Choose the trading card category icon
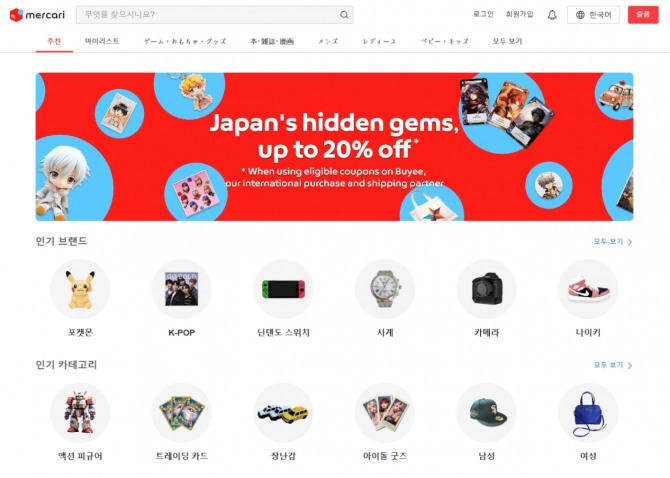This screenshot has height=478, width=670. [182, 413]
